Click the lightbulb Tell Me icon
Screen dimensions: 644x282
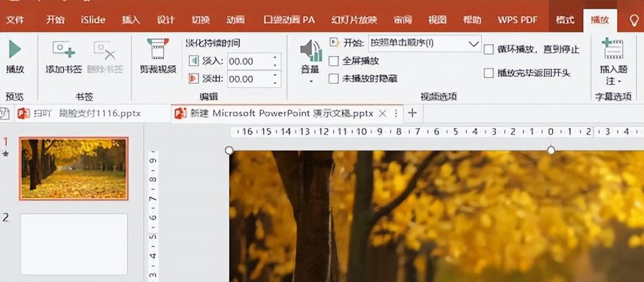pyautogui.click(x=635, y=20)
